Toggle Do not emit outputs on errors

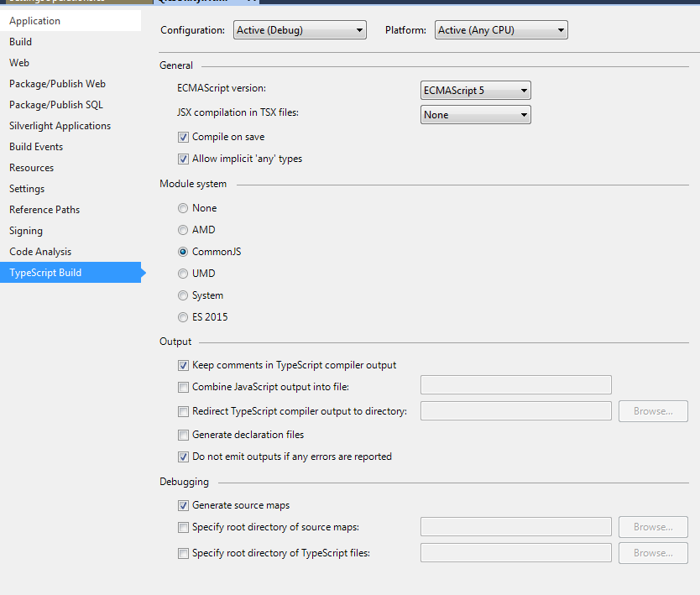(183, 457)
